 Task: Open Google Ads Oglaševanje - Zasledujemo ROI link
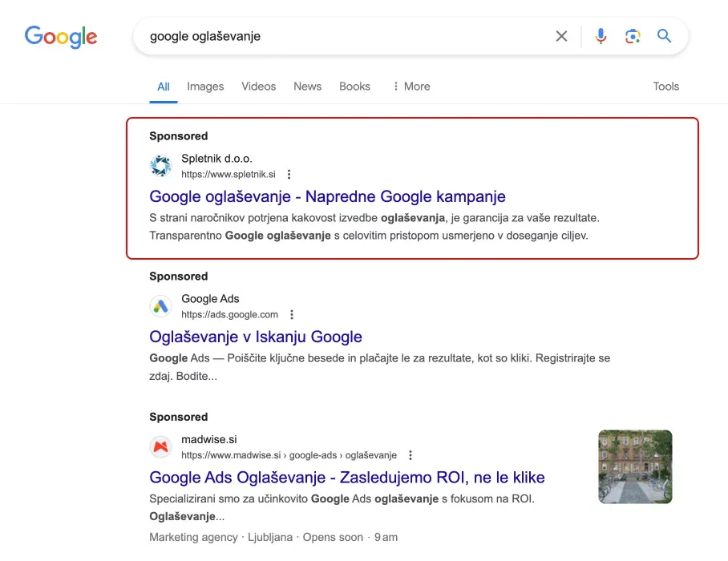click(x=347, y=478)
